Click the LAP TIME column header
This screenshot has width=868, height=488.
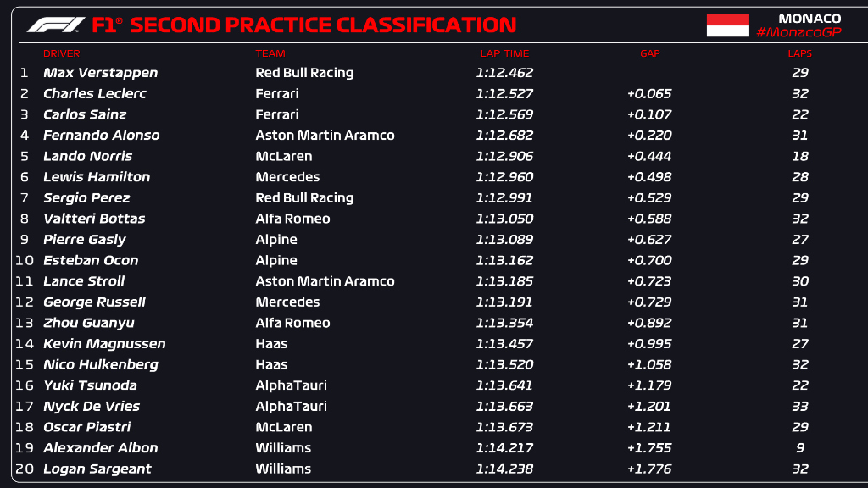pos(504,53)
